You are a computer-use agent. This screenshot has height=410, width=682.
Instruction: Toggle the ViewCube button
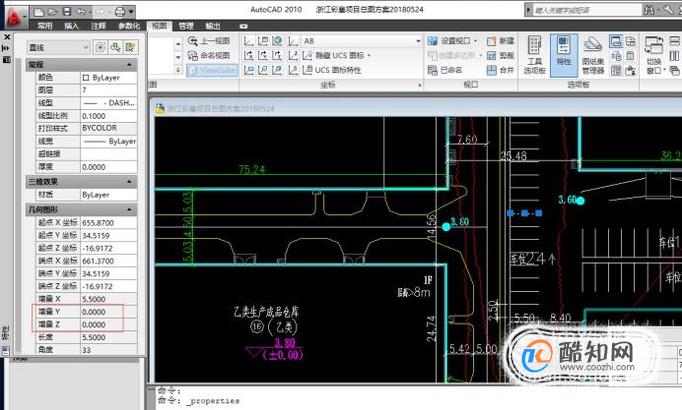click(212, 70)
